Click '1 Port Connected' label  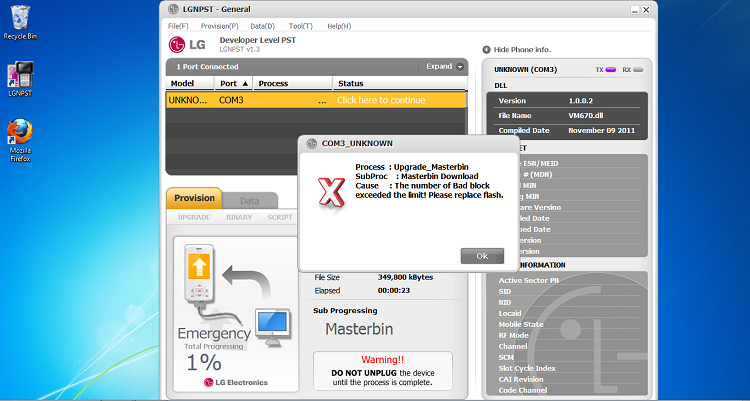tap(207, 67)
